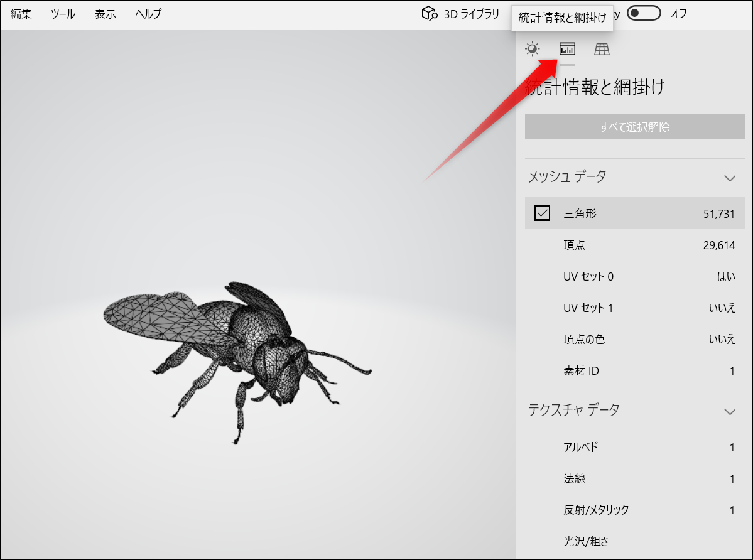753x560 pixels.
Task: Select the 光沢/粗さ texture row
Action: [x=634, y=541]
